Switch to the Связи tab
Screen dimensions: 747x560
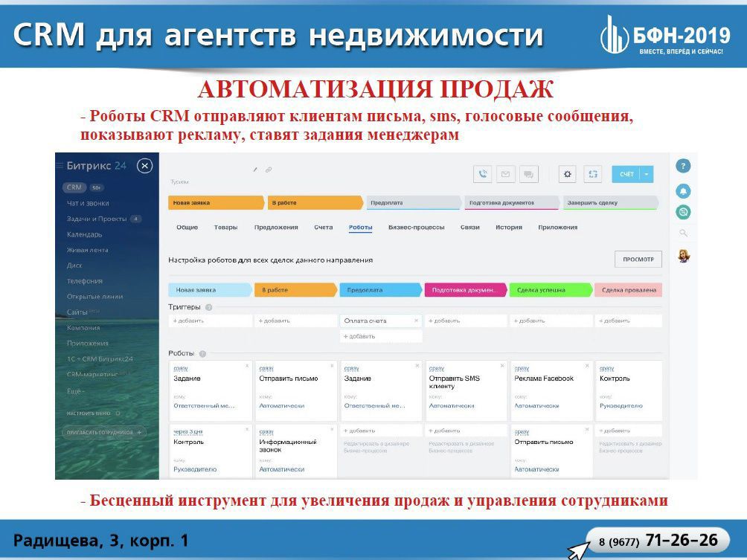(469, 227)
